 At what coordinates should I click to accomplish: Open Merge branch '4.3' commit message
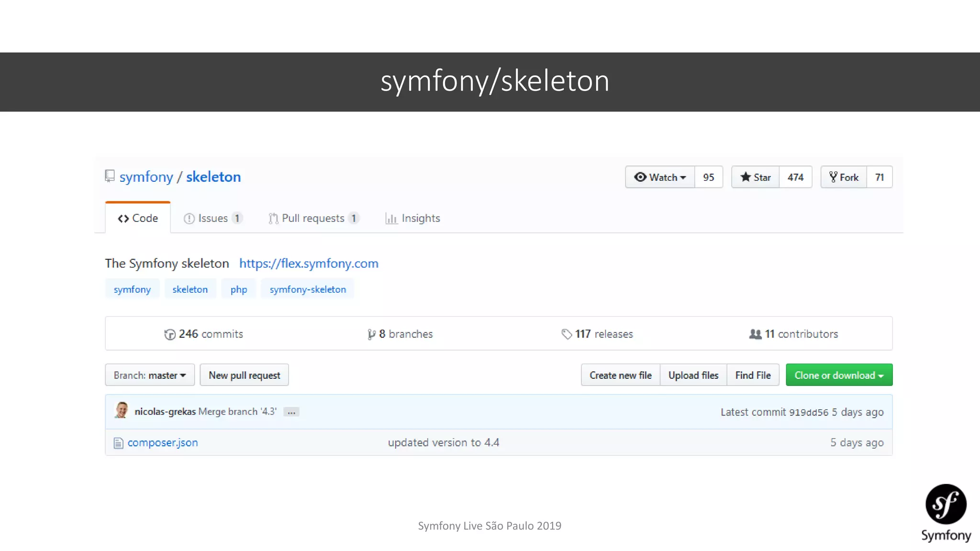(x=237, y=411)
